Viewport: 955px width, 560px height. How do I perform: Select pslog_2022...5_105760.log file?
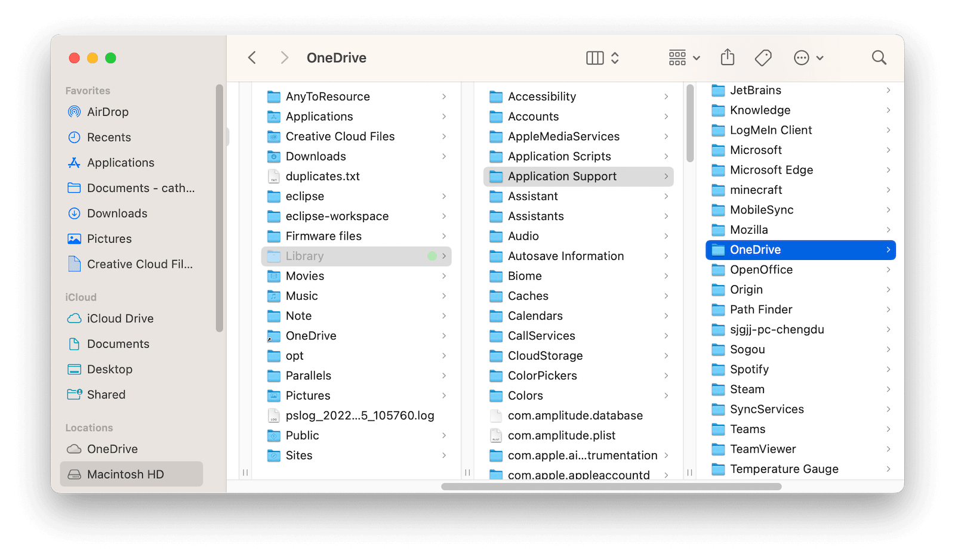pyautogui.click(x=356, y=416)
